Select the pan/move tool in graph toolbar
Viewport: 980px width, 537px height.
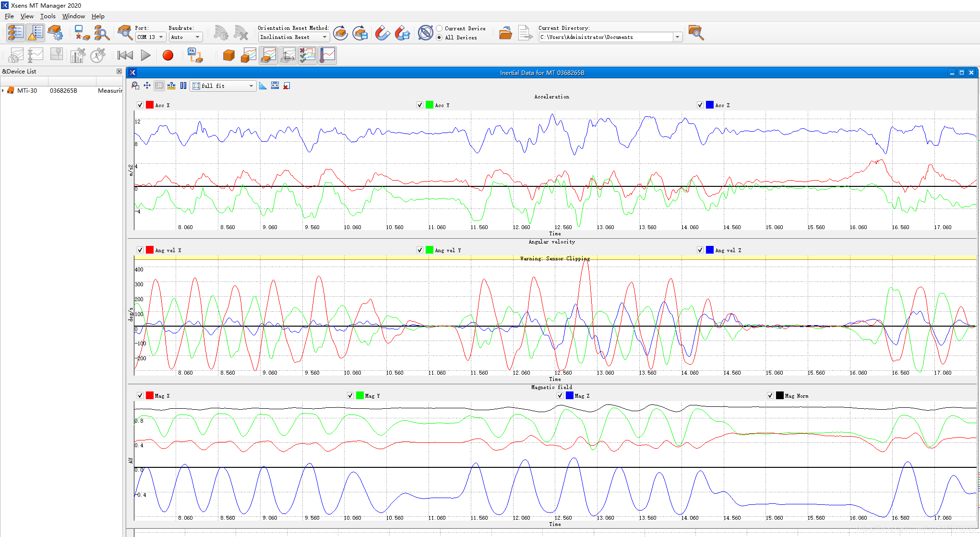(x=147, y=85)
